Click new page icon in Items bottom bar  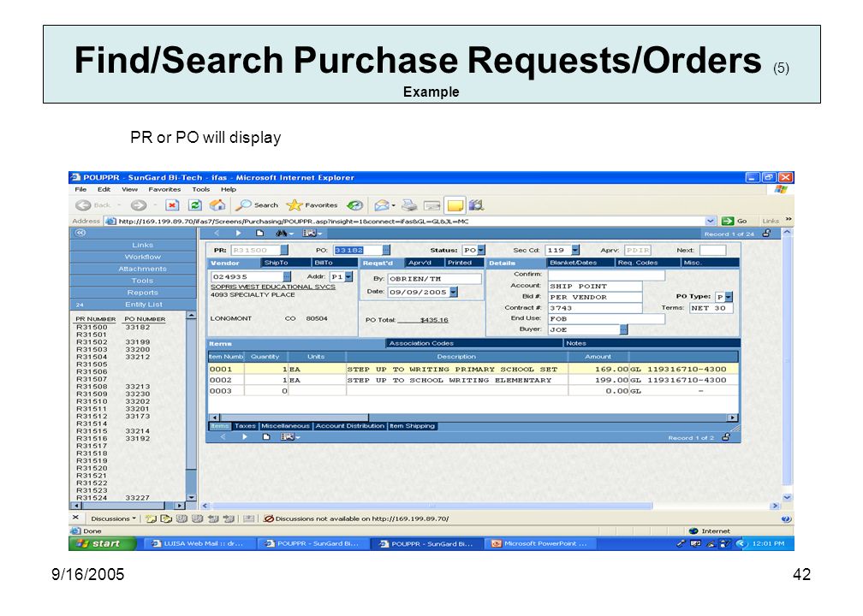[266, 436]
